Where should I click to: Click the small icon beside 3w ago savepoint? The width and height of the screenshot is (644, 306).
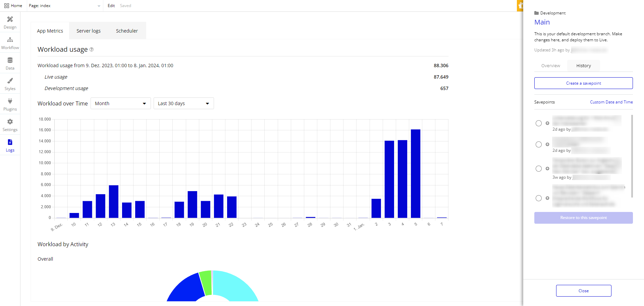pos(547,169)
